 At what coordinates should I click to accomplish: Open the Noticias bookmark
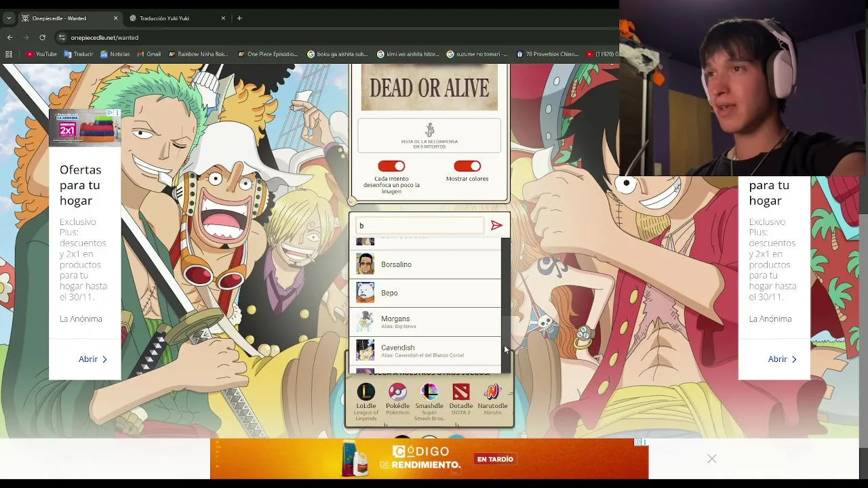115,54
